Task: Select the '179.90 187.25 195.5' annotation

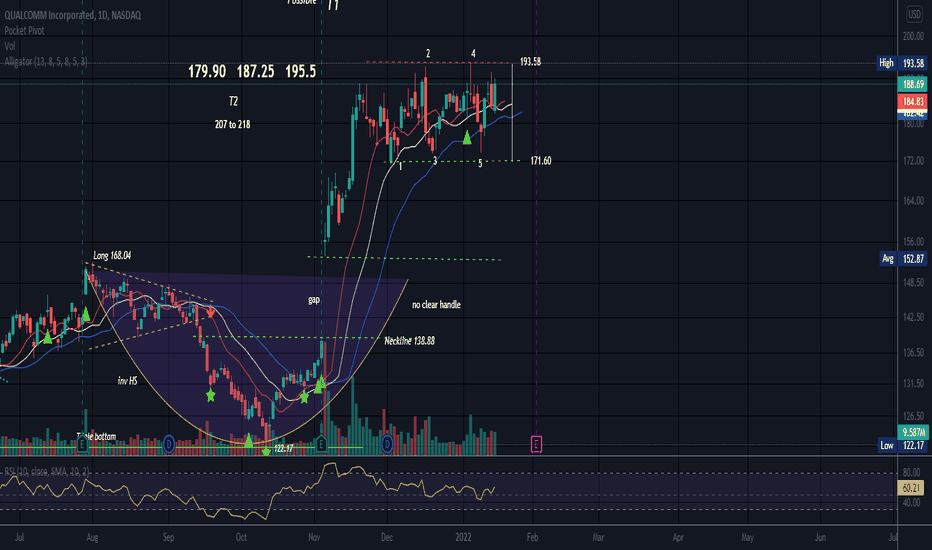Action: [x=252, y=71]
